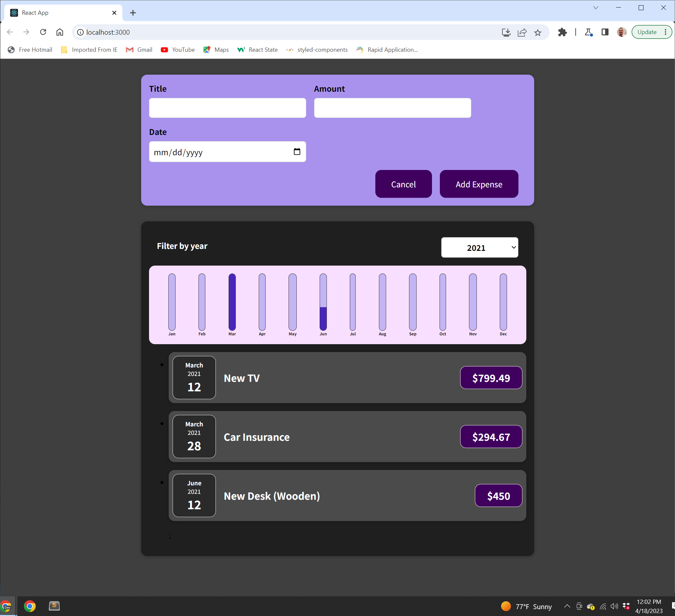Click the Add Expense button
The width and height of the screenshot is (675, 616).
click(x=479, y=184)
